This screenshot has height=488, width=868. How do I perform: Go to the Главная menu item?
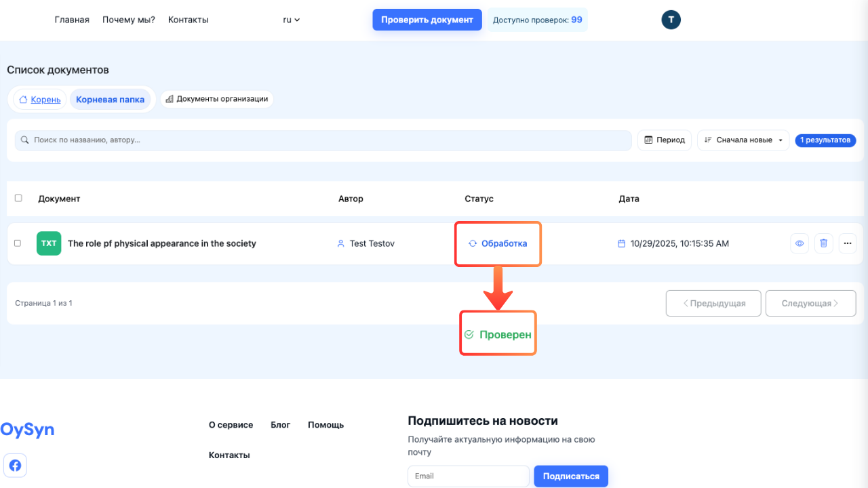pyautogui.click(x=72, y=20)
